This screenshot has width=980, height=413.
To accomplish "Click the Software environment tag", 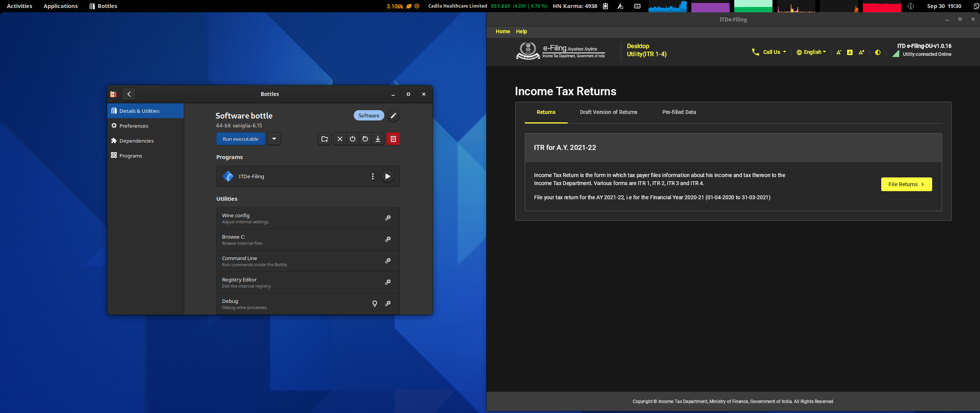I will [x=369, y=115].
